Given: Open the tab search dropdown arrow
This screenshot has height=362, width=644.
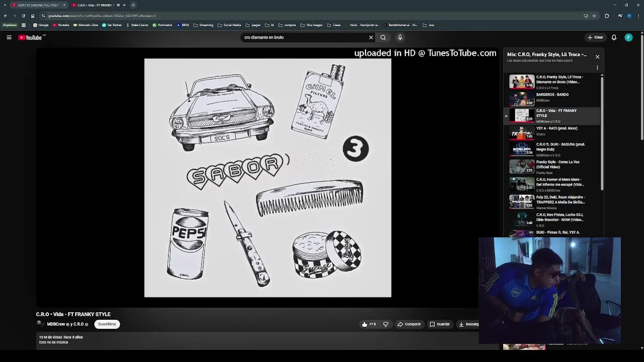Looking at the screenshot, I should (5, 5).
